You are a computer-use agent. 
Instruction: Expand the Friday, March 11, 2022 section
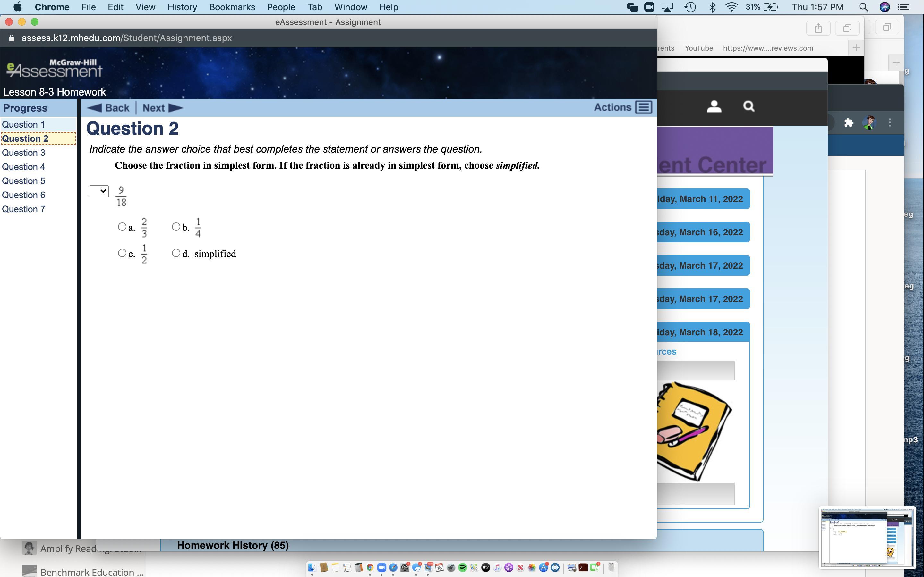click(703, 199)
